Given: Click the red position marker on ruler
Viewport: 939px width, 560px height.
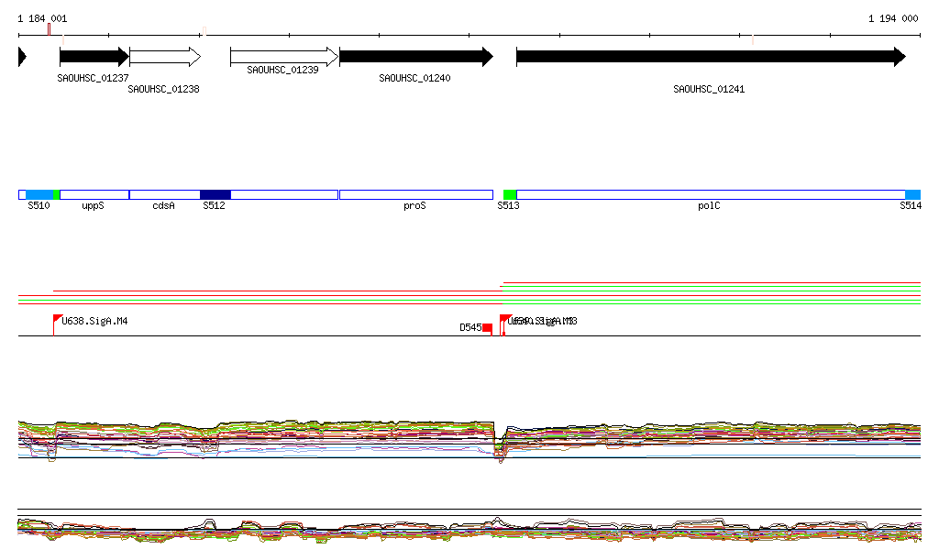Looking at the screenshot, I should click(49, 29).
